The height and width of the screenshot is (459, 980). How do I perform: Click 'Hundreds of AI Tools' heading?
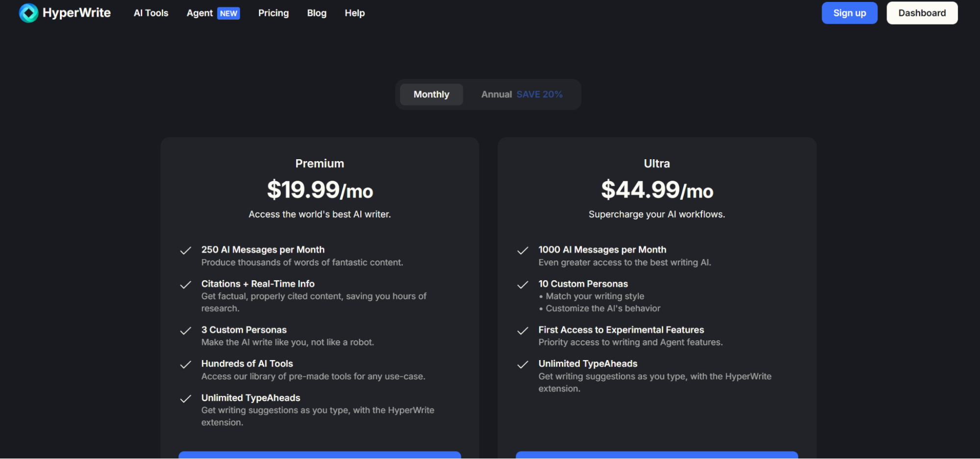247,364
